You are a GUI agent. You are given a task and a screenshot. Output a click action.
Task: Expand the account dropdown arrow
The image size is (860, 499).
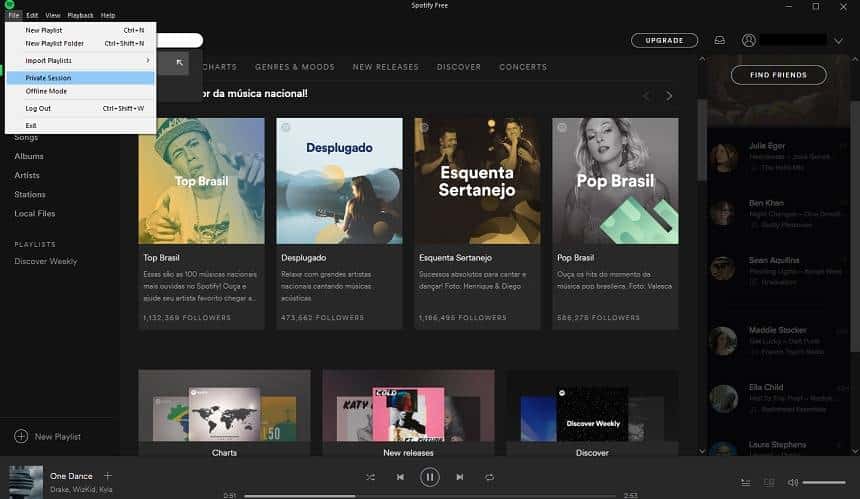coord(838,41)
